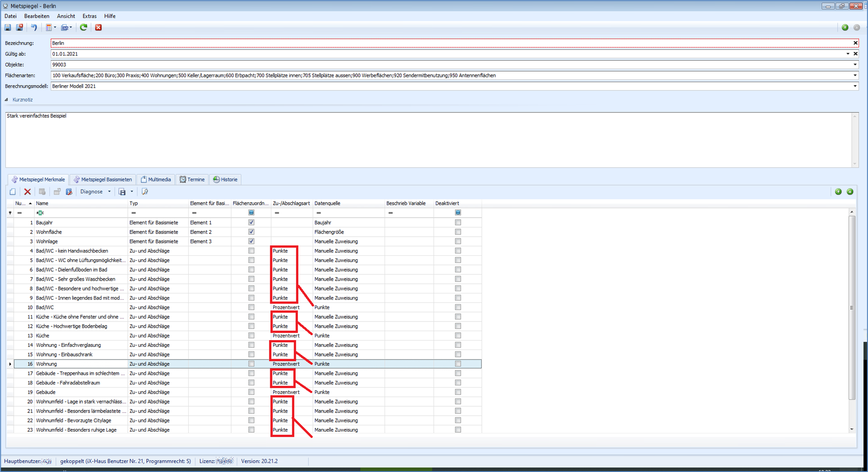Viewport: 868px width, 472px height.
Task: Sort the grid by the Datenquelle column header
Action: click(327, 204)
